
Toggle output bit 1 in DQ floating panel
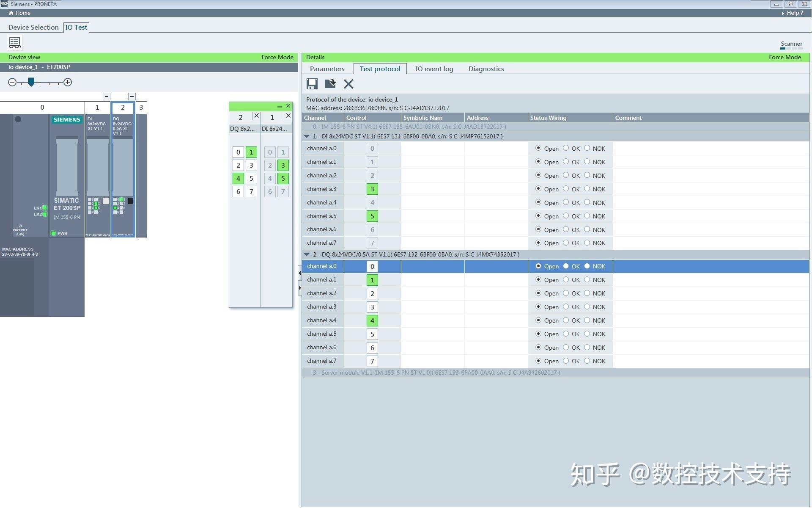click(x=251, y=152)
